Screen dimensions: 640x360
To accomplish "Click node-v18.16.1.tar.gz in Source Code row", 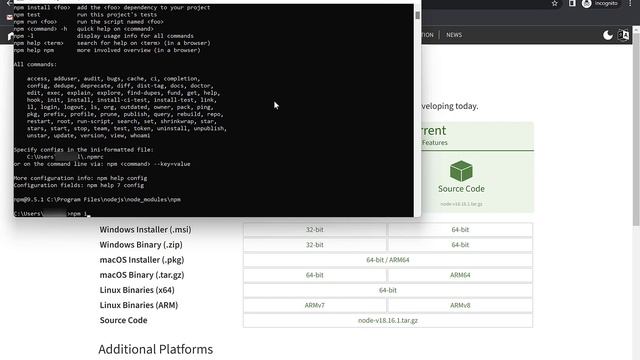I will pyautogui.click(x=388, y=320).
